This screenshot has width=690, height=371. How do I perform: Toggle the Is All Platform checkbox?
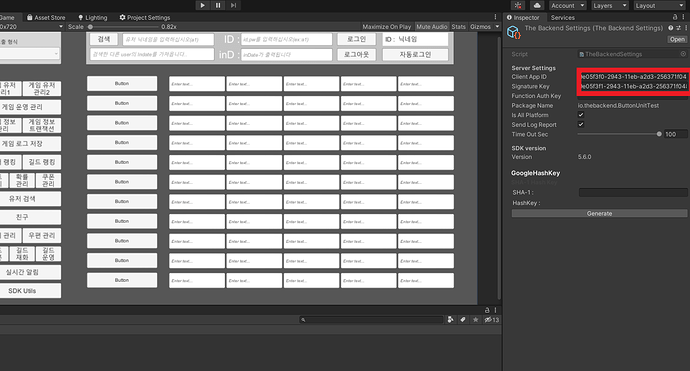coord(581,115)
